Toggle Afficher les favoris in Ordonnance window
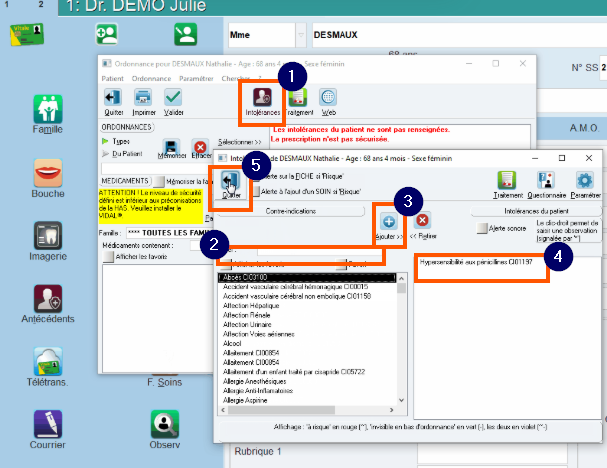This screenshot has width=607, height=468. pyautogui.click(x=109, y=257)
